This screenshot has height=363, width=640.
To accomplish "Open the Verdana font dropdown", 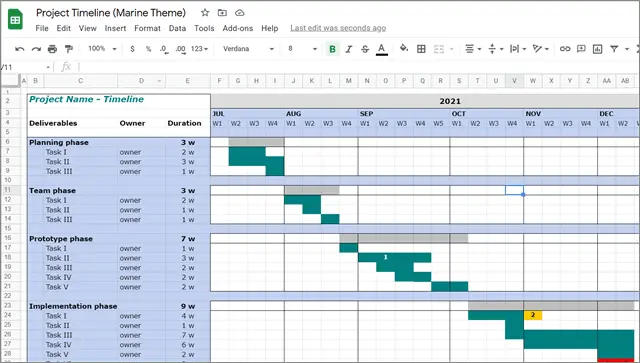I will pos(248,49).
